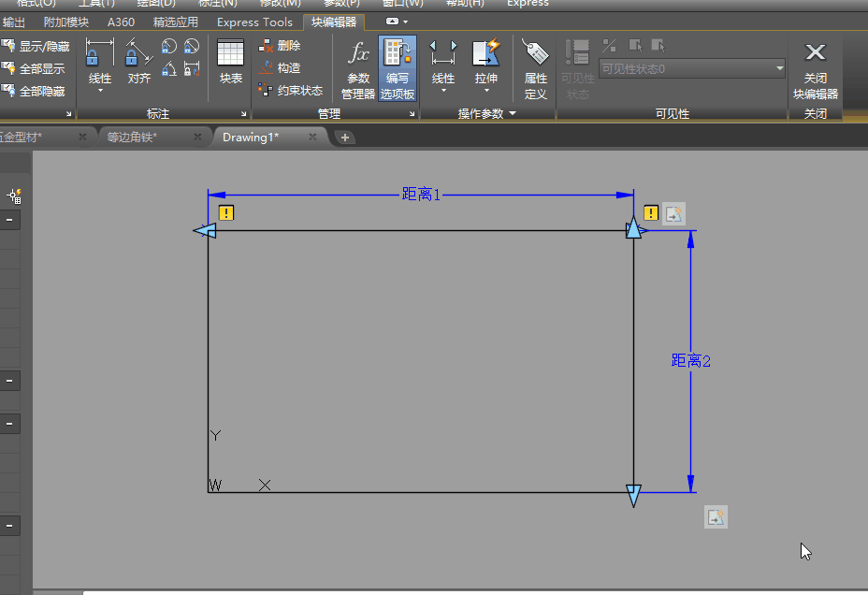Image resolution: width=868 pixels, height=595 pixels.
Task: Click 删除 delete constraints icon
Action: [280, 45]
